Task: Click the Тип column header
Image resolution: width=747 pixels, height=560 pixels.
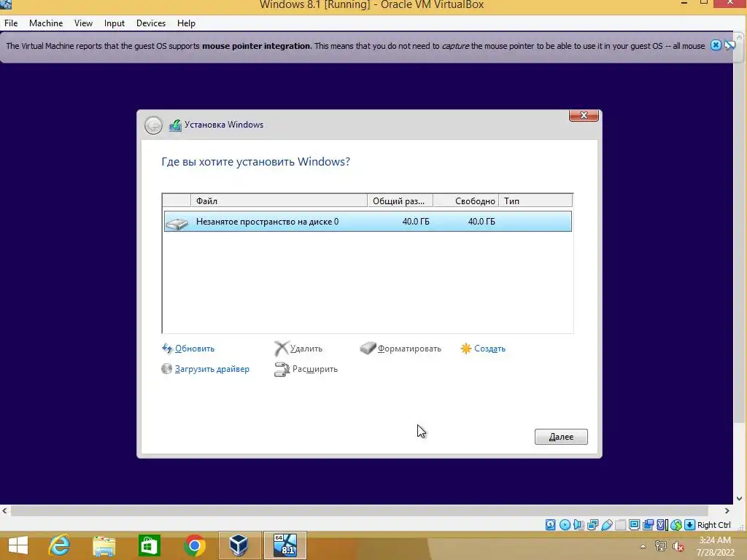Action: coord(535,201)
